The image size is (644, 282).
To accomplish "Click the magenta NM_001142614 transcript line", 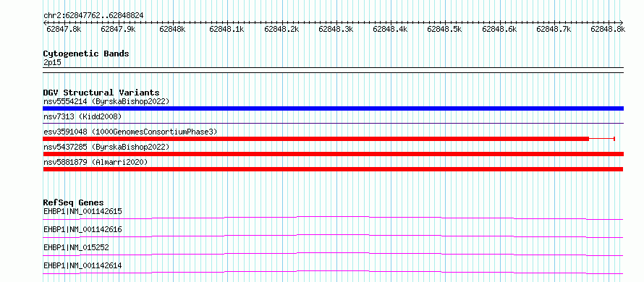I will pos(333,272).
